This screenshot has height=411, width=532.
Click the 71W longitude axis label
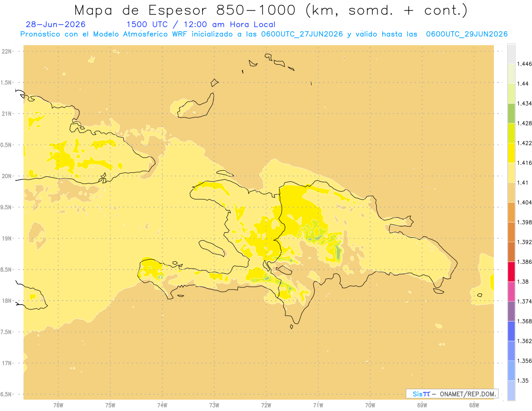pyautogui.click(x=318, y=405)
